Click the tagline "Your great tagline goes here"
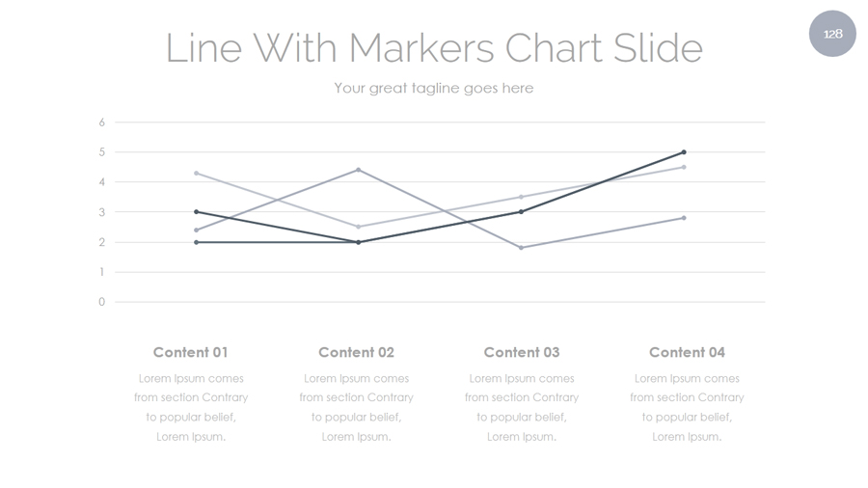Screen dimensions: 868x488 coord(433,88)
